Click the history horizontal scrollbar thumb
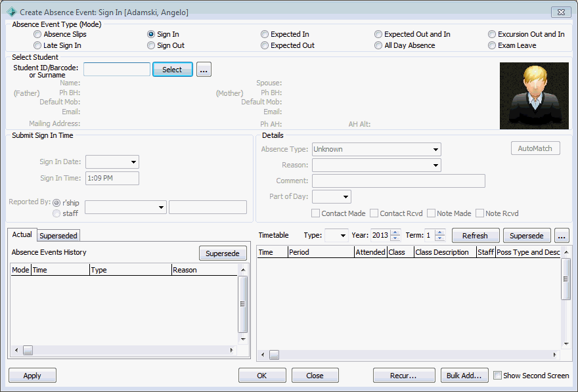The image size is (578, 392). (x=28, y=350)
